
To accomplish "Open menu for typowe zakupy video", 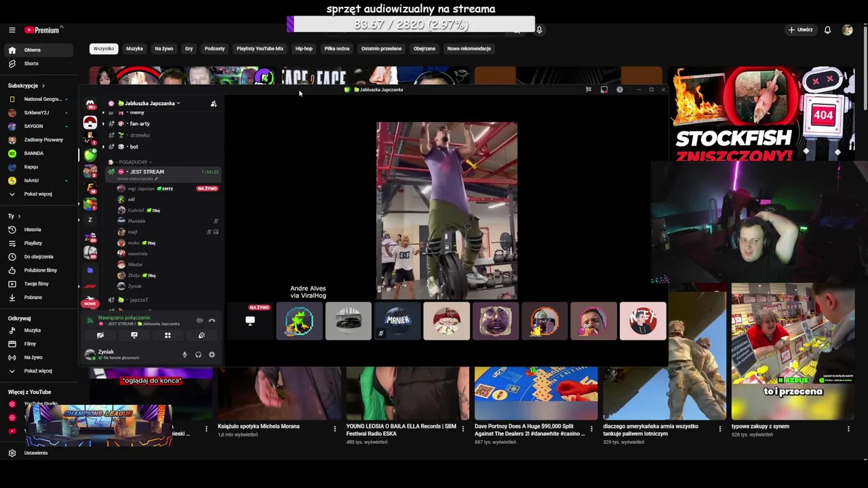I will pyautogui.click(x=848, y=428).
